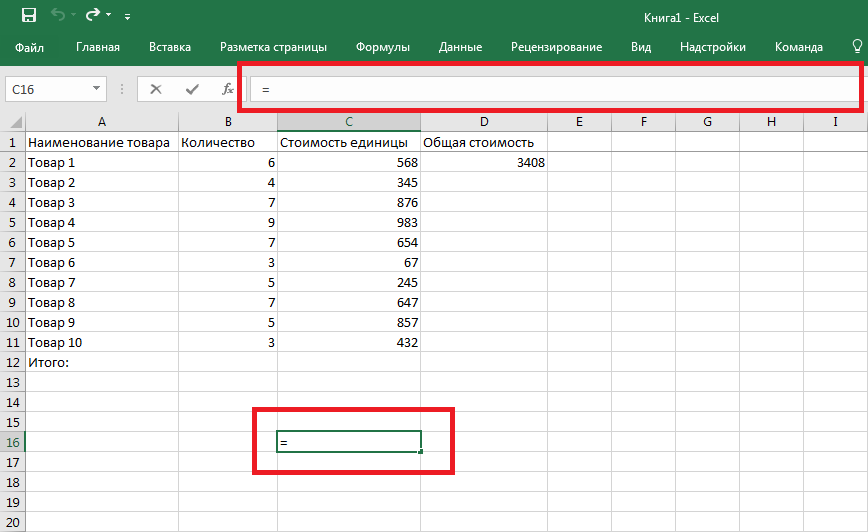
Task: Cancel the formula entry with the X icon
Action: (156, 89)
